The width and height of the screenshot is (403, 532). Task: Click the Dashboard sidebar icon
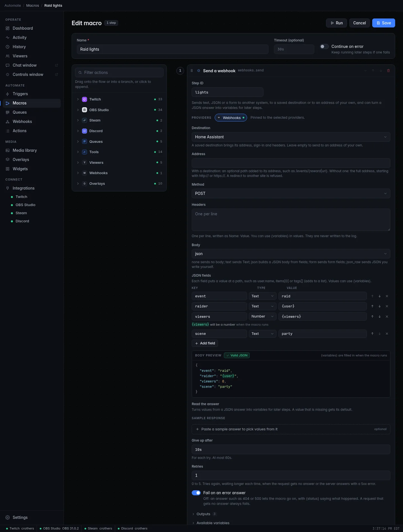tap(8, 28)
